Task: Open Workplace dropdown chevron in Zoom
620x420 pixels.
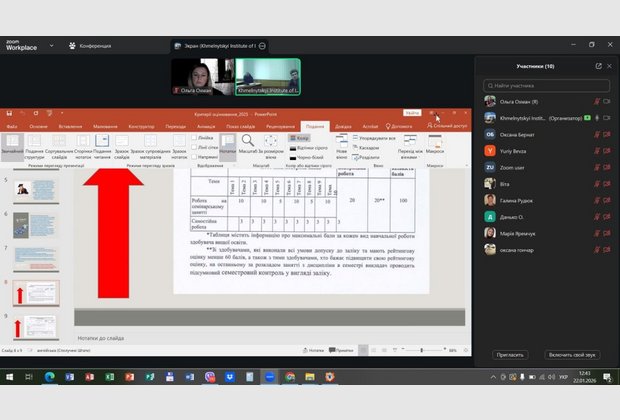Action: click(x=51, y=45)
